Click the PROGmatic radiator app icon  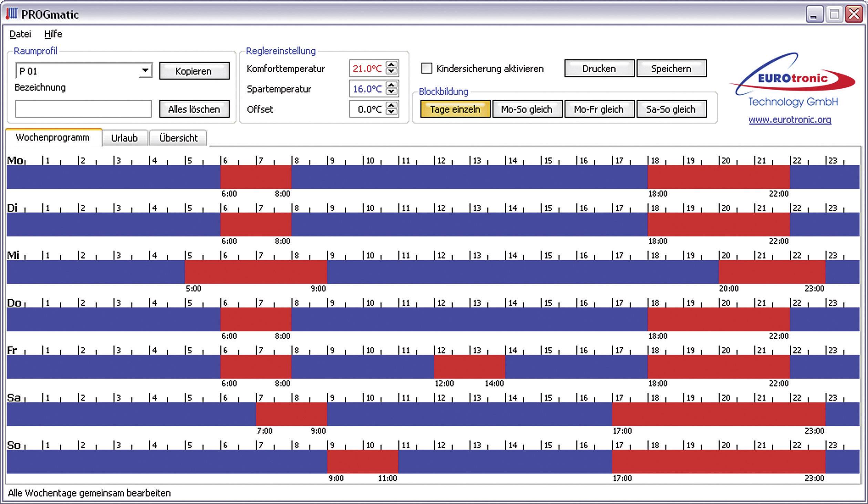click(x=11, y=14)
